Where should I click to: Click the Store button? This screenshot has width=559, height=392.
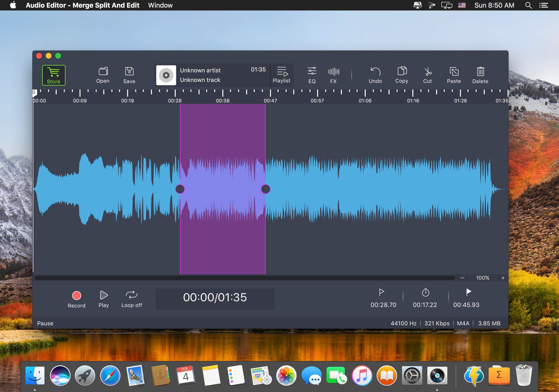coord(53,74)
